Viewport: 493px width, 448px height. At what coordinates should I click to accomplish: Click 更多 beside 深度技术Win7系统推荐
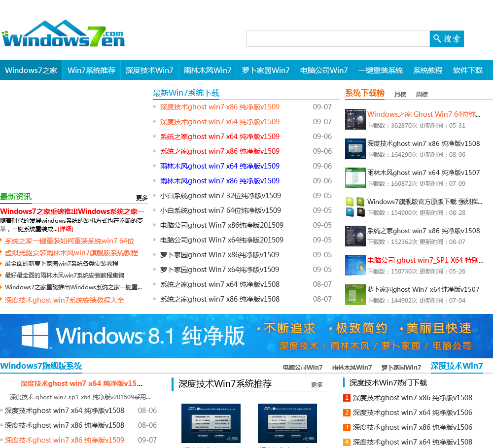(317, 384)
